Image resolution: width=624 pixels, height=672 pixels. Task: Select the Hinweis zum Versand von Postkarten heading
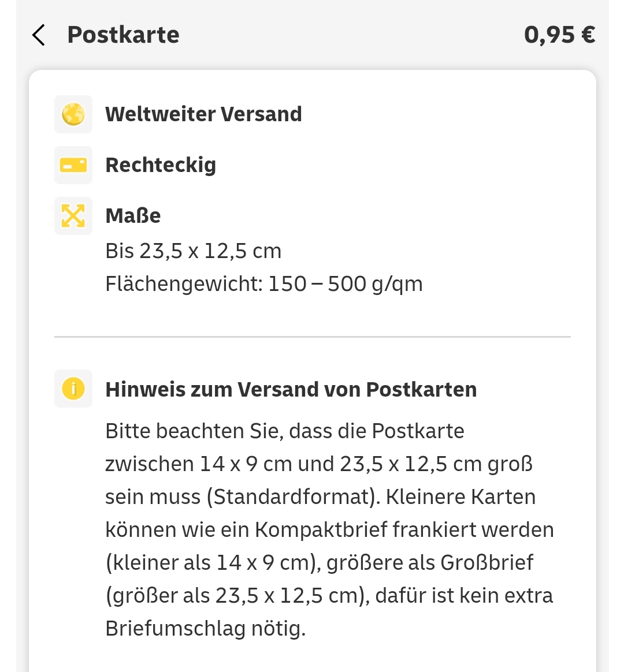[x=291, y=390]
